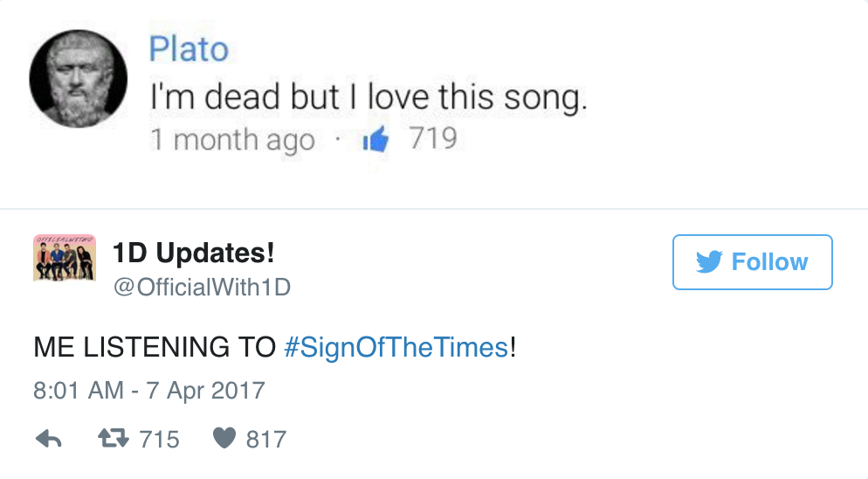Like the tweet with the heart icon
The height and width of the screenshot is (479, 868).
pyautogui.click(x=225, y=439)
